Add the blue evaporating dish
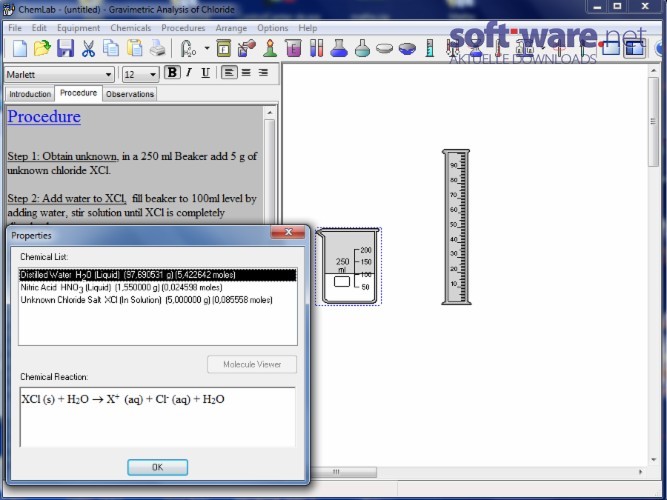 pyautogui.click(x=407, y=49)
